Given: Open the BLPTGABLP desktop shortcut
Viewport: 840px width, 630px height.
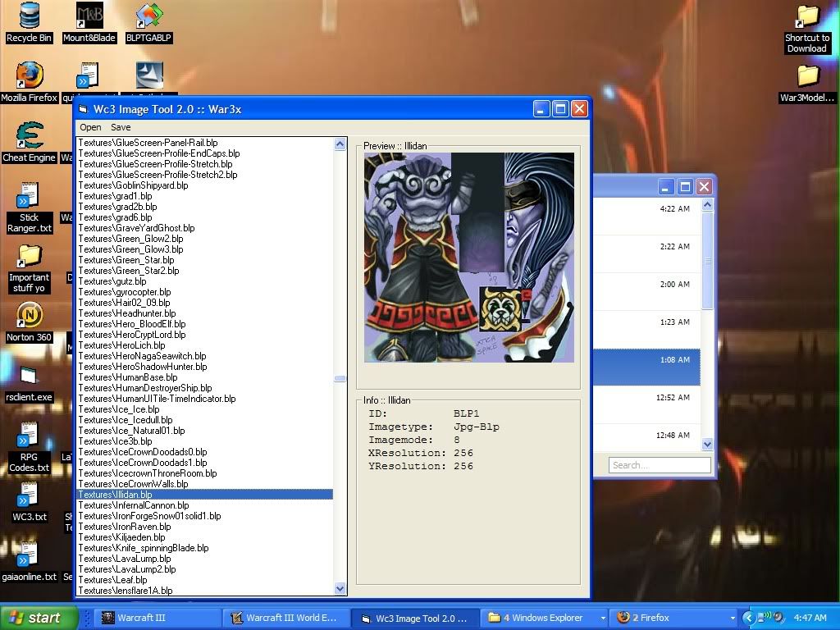Looking at the screenshot, I should 148,22.
